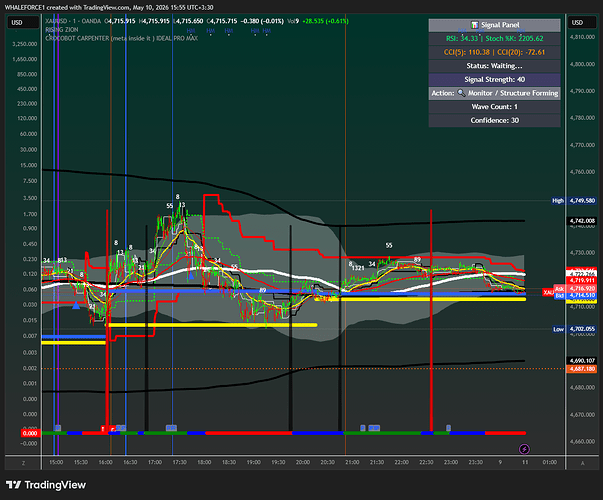Screen dimensions: 603x500
Task: Select the XAUUSD · 1 · OANDA legend
Action: pos(73,21)
